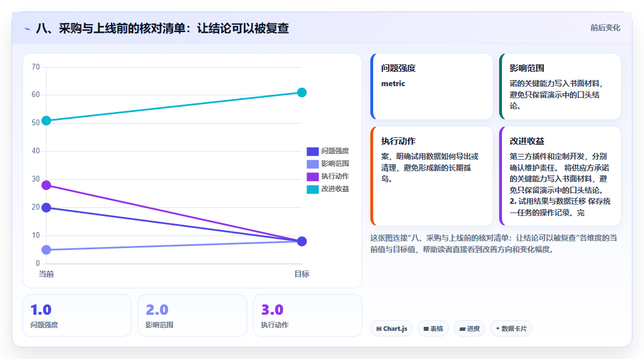Click the page title 八、采购与上线前的核对清单

coord(162,28)
